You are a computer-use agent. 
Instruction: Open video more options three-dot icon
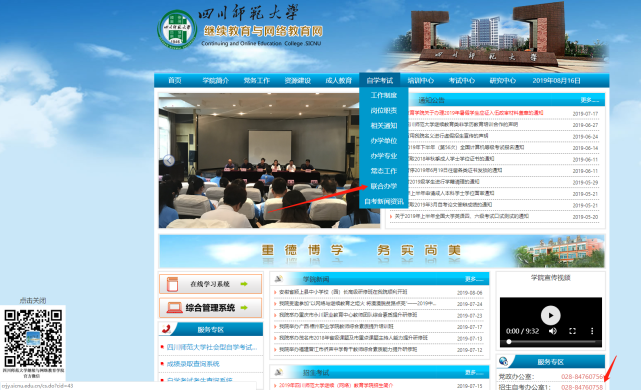tap(592, 331)
